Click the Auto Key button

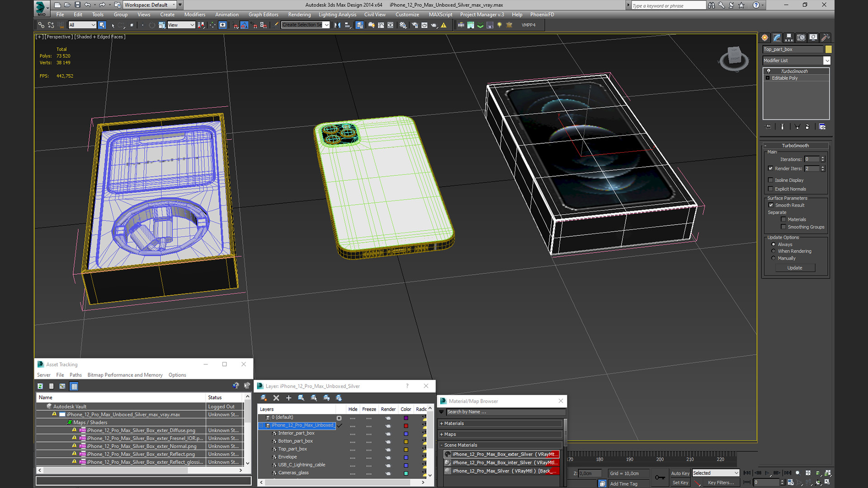coord(680,473)
